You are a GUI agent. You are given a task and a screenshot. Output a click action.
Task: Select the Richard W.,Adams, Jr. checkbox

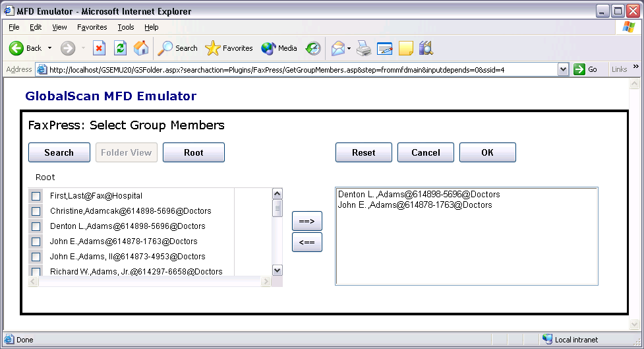[x=36, y=271]
